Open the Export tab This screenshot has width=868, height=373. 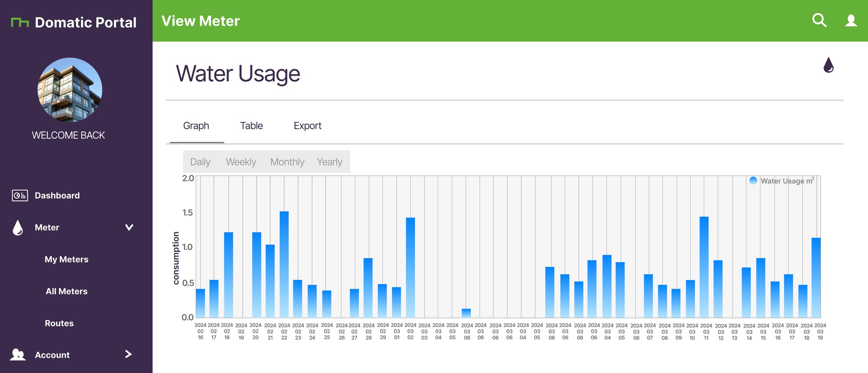point(308,126)
